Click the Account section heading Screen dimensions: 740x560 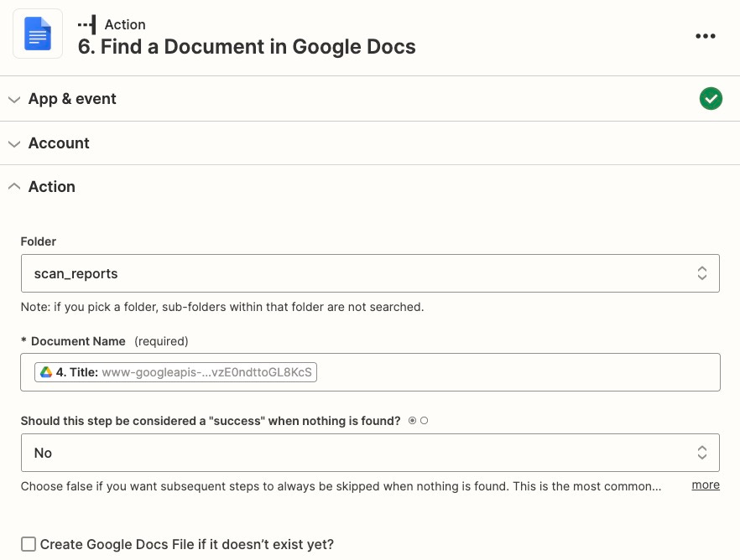[x=59, y=143]
